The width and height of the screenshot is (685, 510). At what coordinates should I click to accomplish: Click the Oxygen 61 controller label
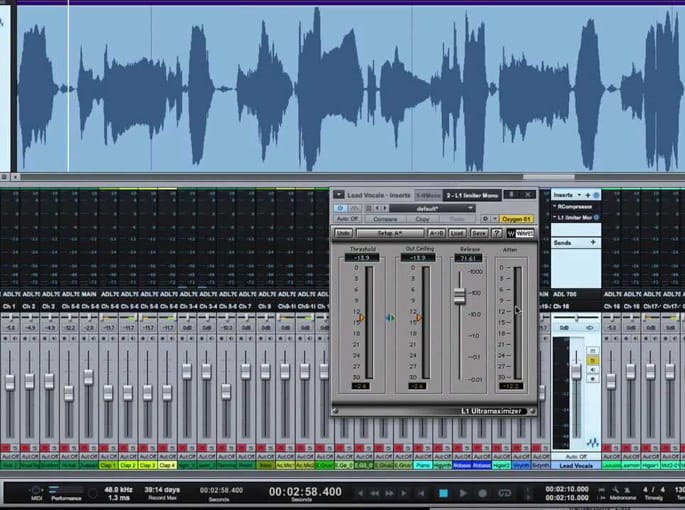(516, 219)
